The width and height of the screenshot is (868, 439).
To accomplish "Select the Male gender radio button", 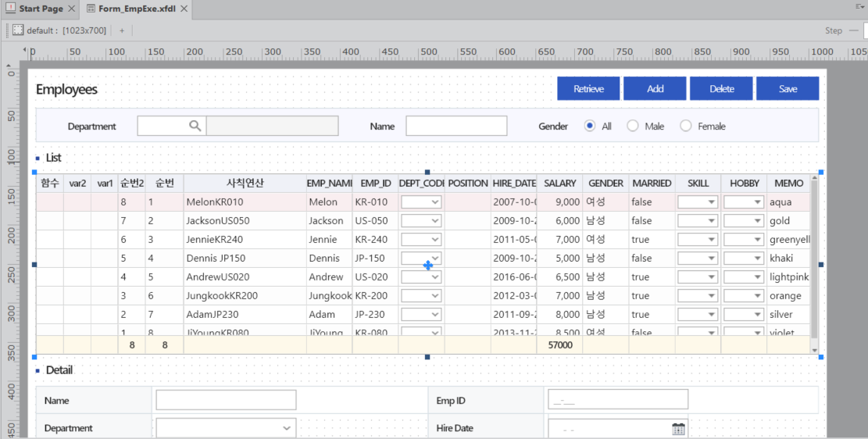I will (633, 126).
